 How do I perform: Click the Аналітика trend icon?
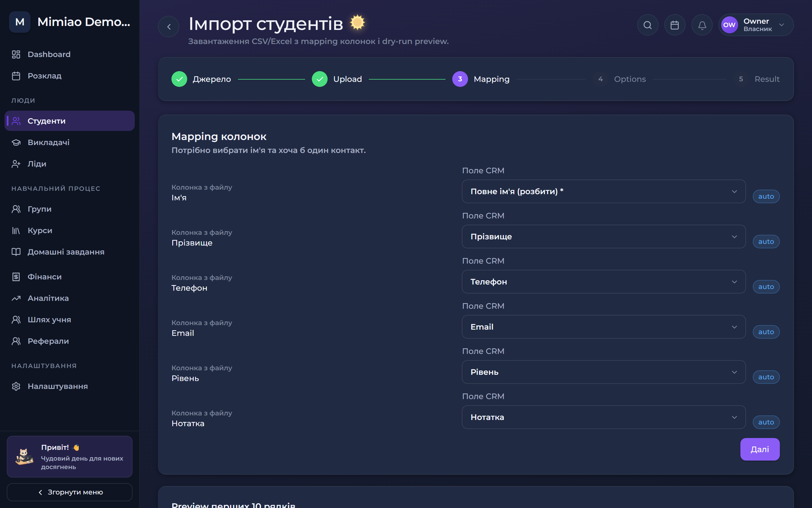[x=16, y=298]
